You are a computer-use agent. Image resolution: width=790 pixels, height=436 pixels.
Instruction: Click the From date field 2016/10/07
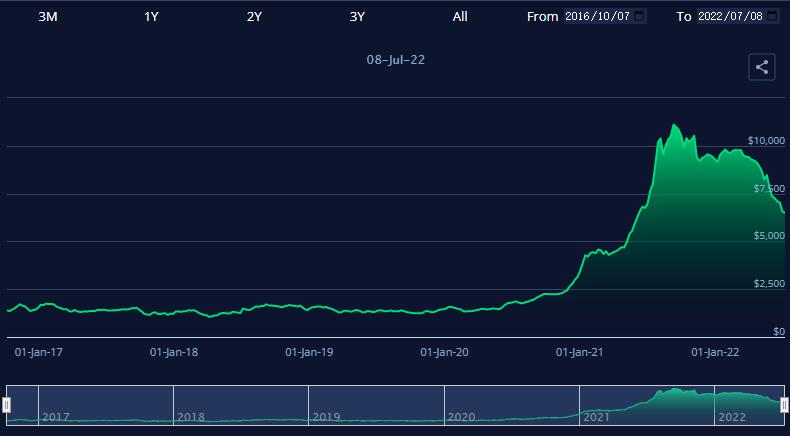coord(597,17)
